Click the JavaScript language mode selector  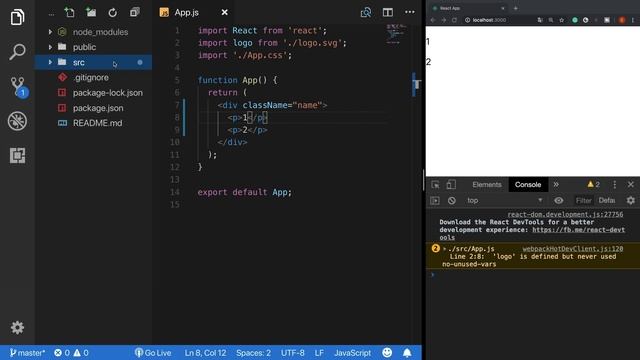353,353
